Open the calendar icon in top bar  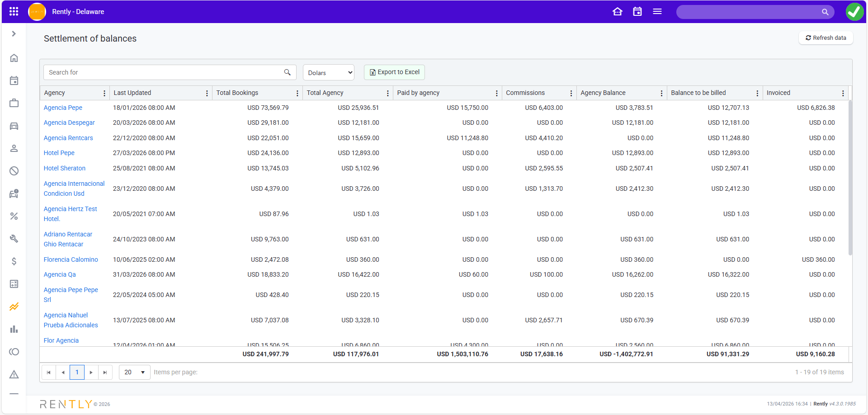pos(637,12)
